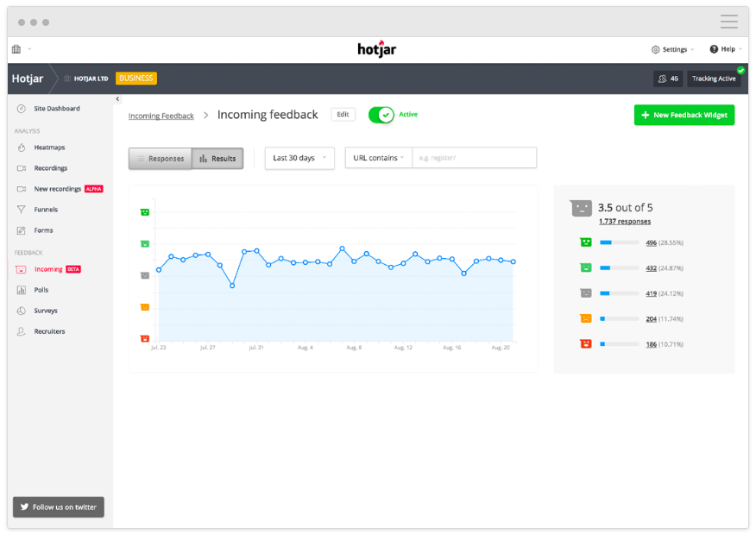Switch to the Responses tab

161,159
